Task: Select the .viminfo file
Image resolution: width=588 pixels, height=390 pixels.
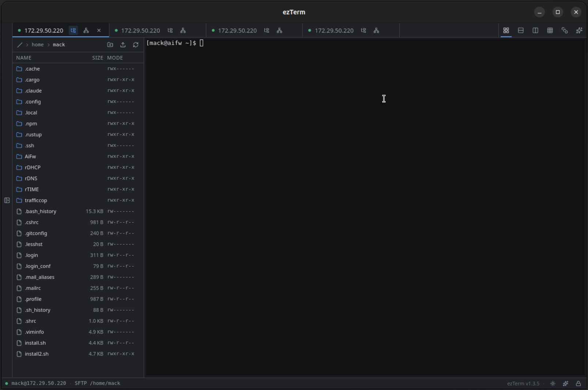Action: (x=78, y=332)
